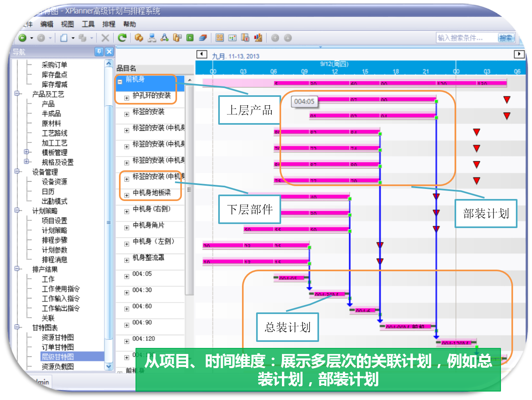Open the Back button history dropdown
The height and width of the screenshot is (400, 532).
(x=31, y=38)
